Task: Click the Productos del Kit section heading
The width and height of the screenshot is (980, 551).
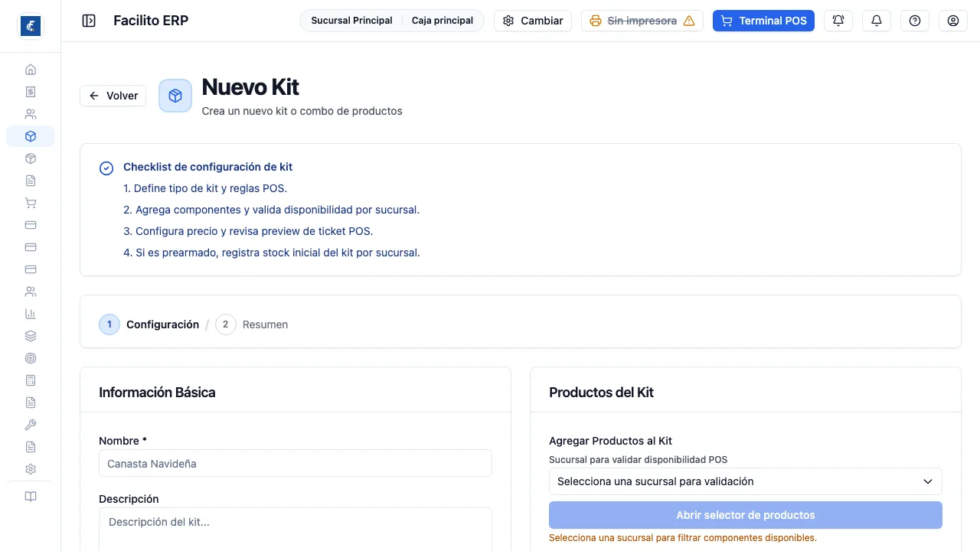Action: click(601, 393)
